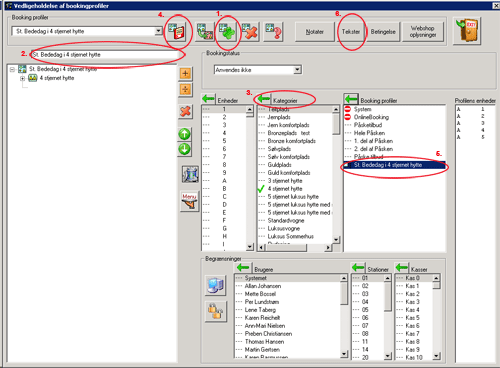The height and width of the screenshot is (368, 500).
Task: Click the green move-down arrow icon
Action: (x=185, y=149)
